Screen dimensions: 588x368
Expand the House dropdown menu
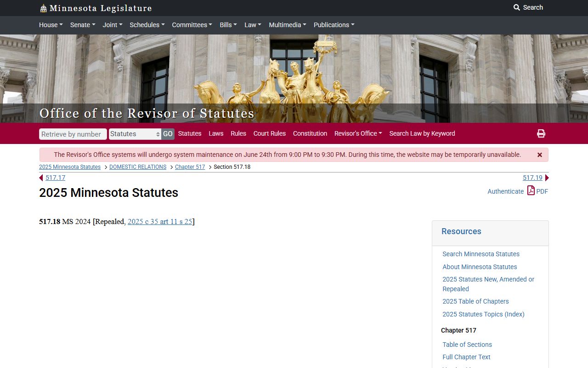[51, 25]
